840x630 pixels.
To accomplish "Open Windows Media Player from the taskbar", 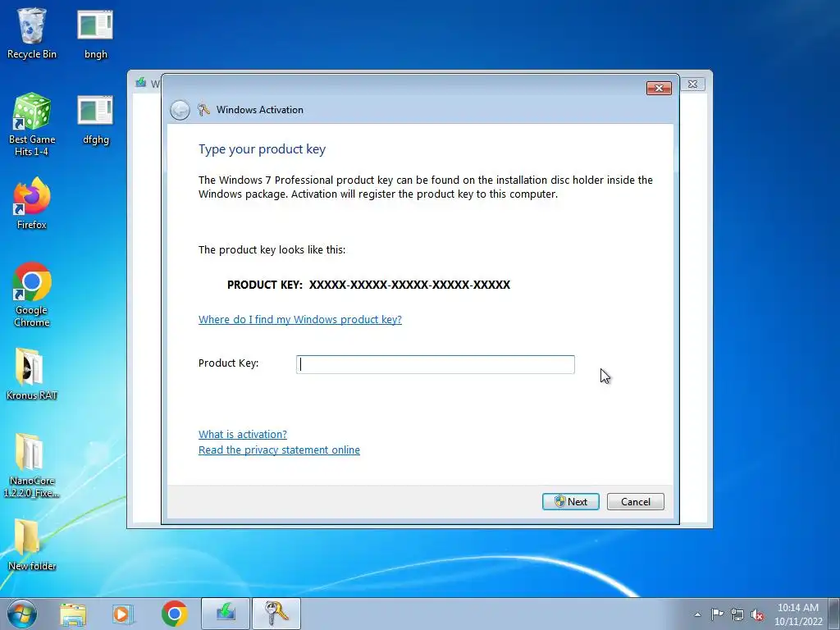I will [x=122, y=614].
